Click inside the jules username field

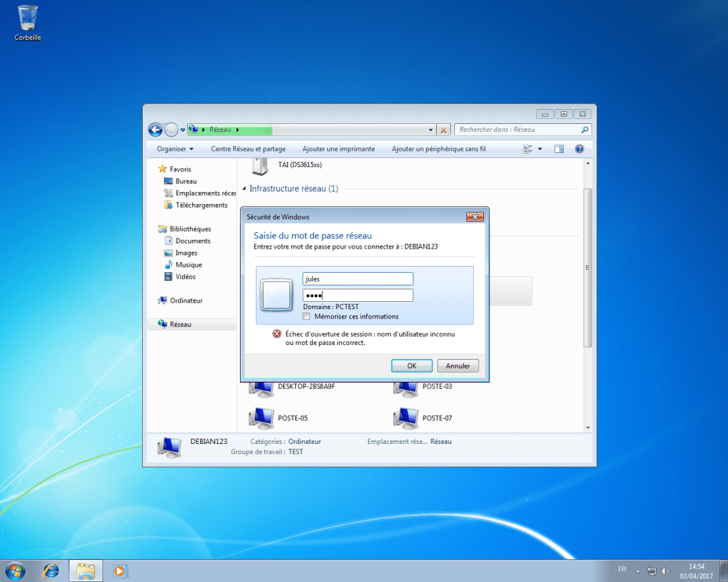tap(357, 278)
